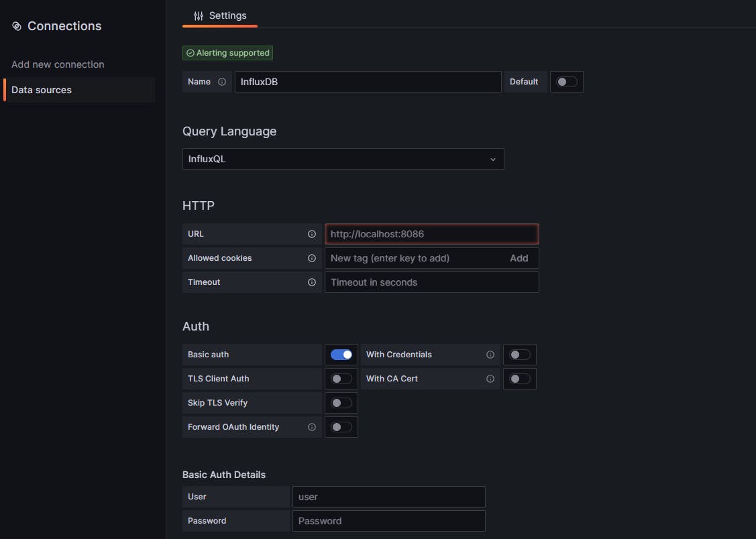Click the Timeout in seconds input
The height and width of the screenshot is (539, 756).
[x=431, y=282]
